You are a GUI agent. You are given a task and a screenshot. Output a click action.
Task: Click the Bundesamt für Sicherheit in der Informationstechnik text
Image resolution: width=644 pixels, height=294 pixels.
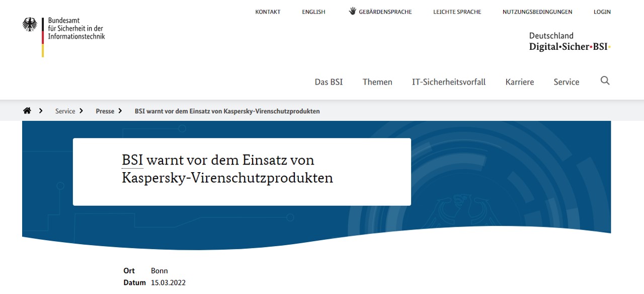pyautogui.click(x=76, y=29)
